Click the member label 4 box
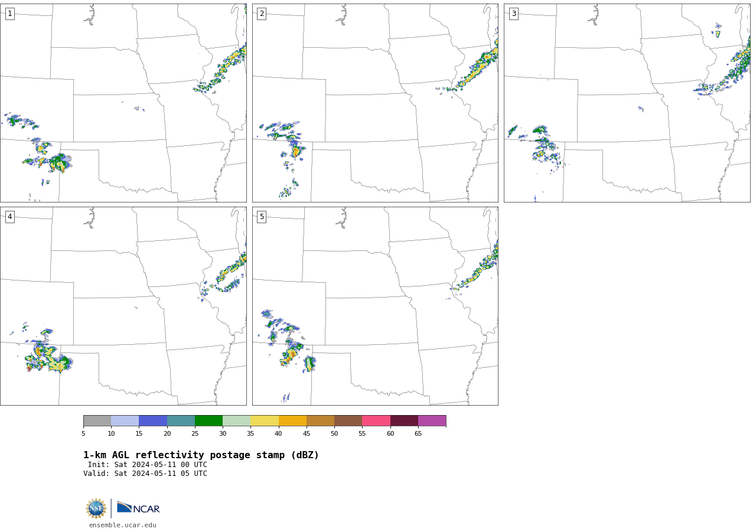Viewport: 756px width, 532px height. tap(9, 217)
